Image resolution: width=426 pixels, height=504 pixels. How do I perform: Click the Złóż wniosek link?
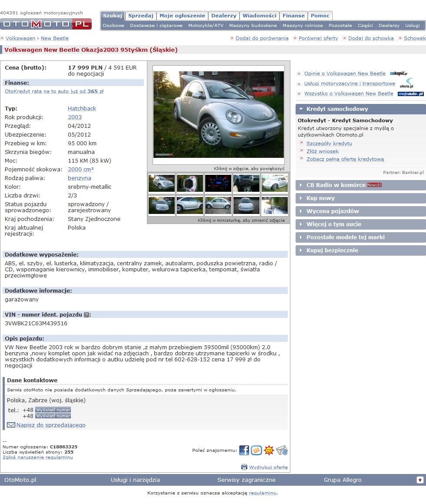point(323,151)
